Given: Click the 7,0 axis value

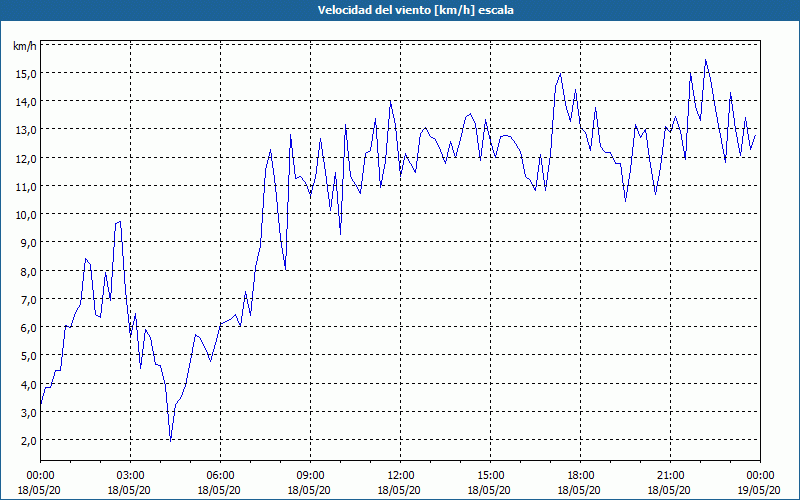Looking at the screenshot, I should click(x=28, y=299).
